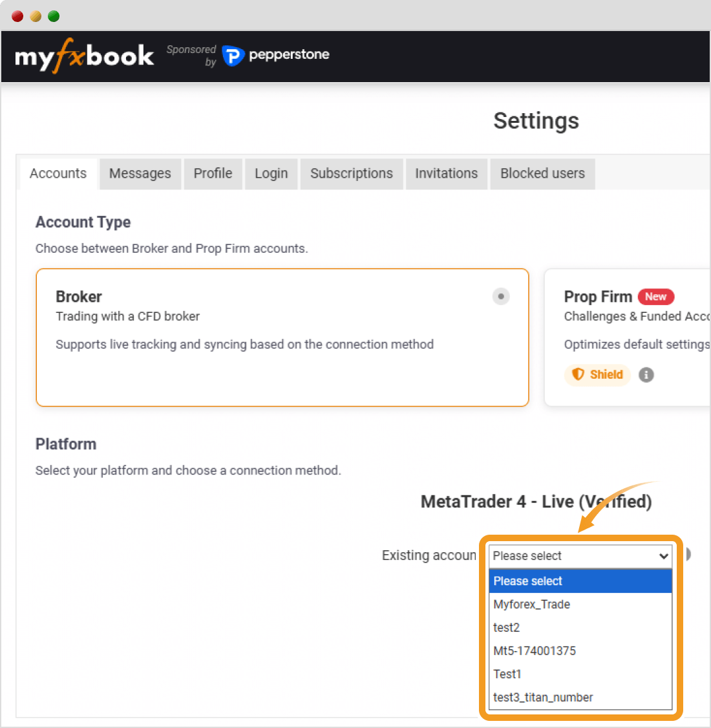Select test2 from the account list
Image resolution: width=711 pixels, height=728 pixels.
(580, 628)
